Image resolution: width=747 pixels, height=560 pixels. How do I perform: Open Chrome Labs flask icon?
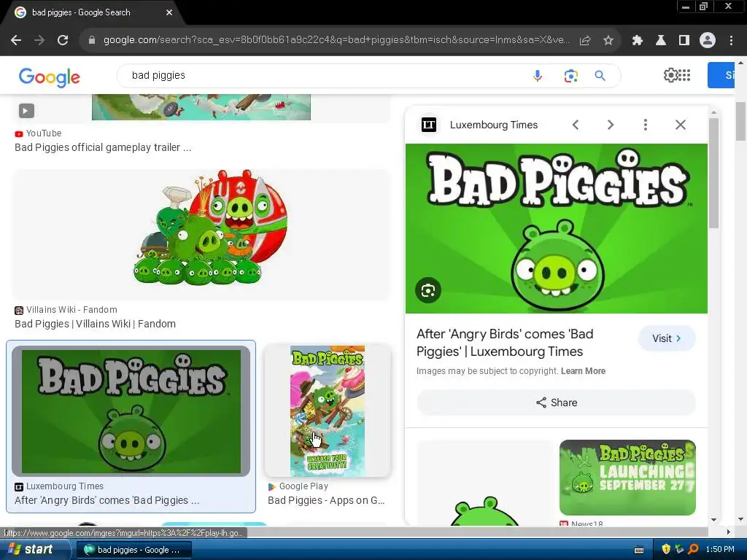(661, 41)
